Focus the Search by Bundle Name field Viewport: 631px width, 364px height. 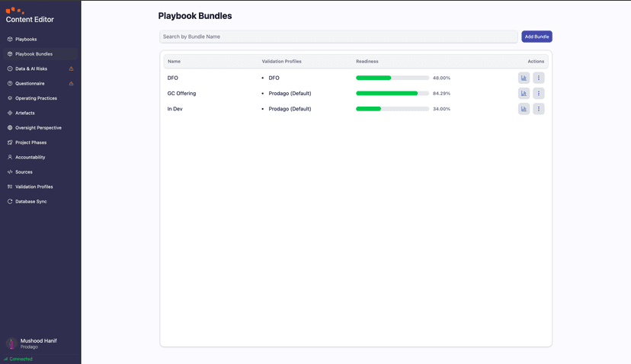click(338, 37)
